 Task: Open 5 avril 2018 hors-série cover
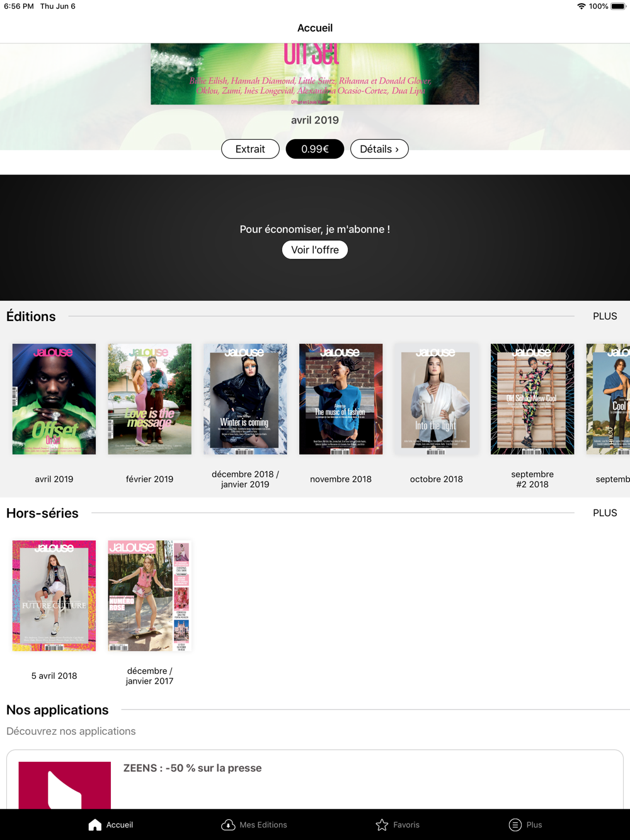[x=54, y=596]
